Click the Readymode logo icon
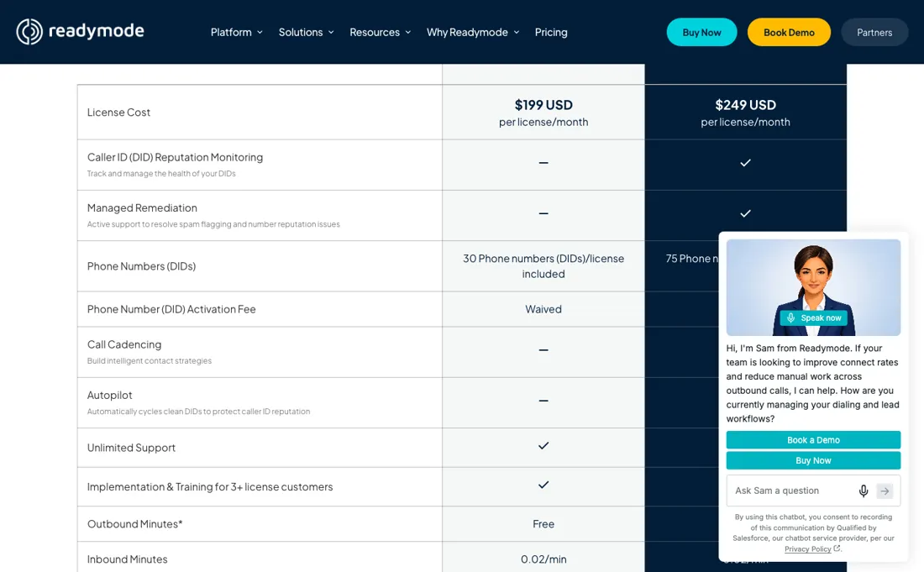 (x=29, y=32)
